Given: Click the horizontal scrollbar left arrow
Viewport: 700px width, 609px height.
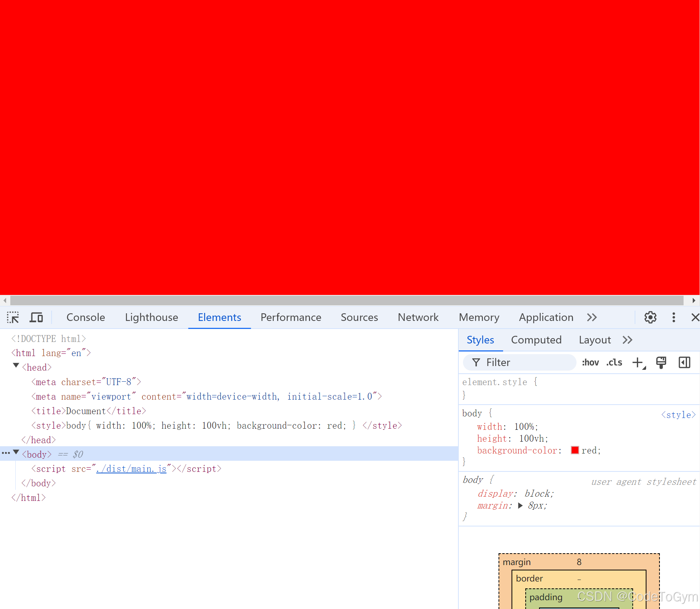Looking at the screenshot, I should click(5, 300).
